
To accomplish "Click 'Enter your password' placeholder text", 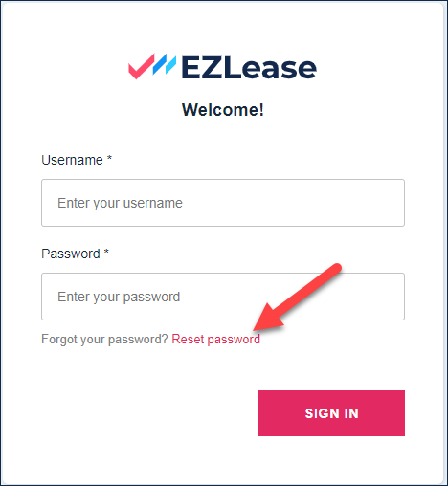I will tap(119, 297).
